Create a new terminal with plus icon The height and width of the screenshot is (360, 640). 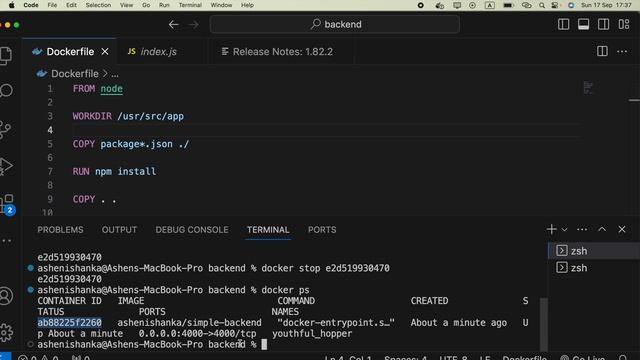click(x=551, y=229)
